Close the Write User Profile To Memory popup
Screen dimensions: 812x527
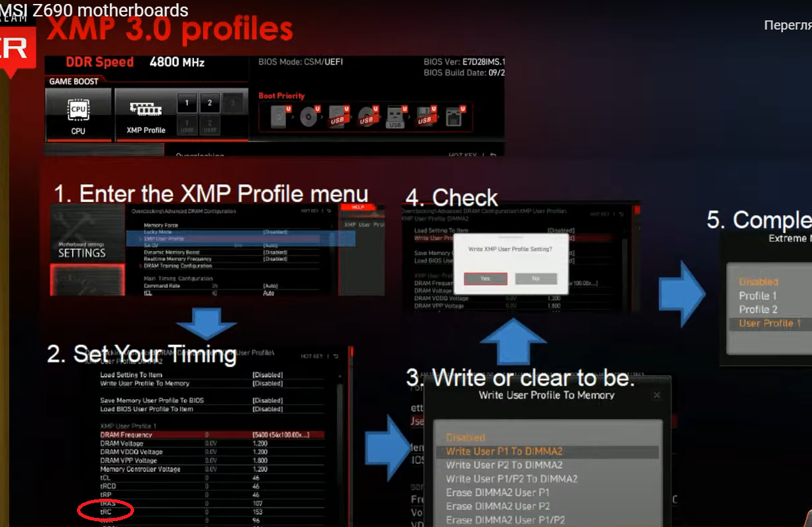tap(656, 395)
